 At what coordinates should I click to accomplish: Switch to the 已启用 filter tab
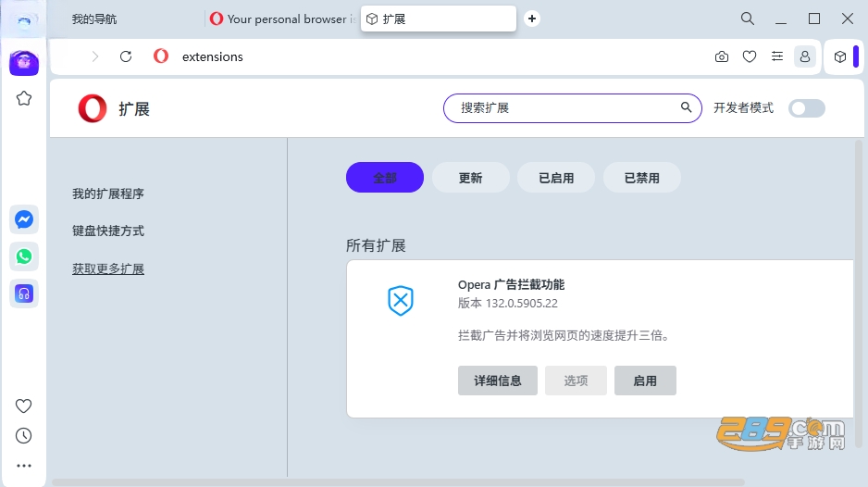click(x=556, y=178)
